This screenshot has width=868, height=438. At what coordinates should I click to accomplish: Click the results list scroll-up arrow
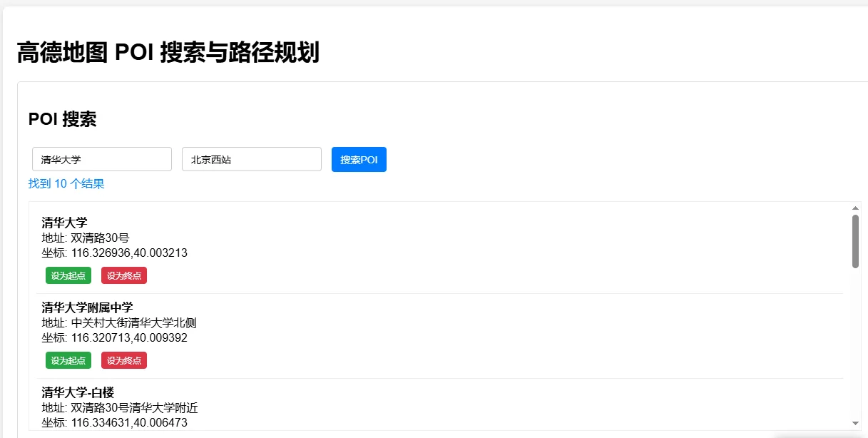[x=855, y=208]
